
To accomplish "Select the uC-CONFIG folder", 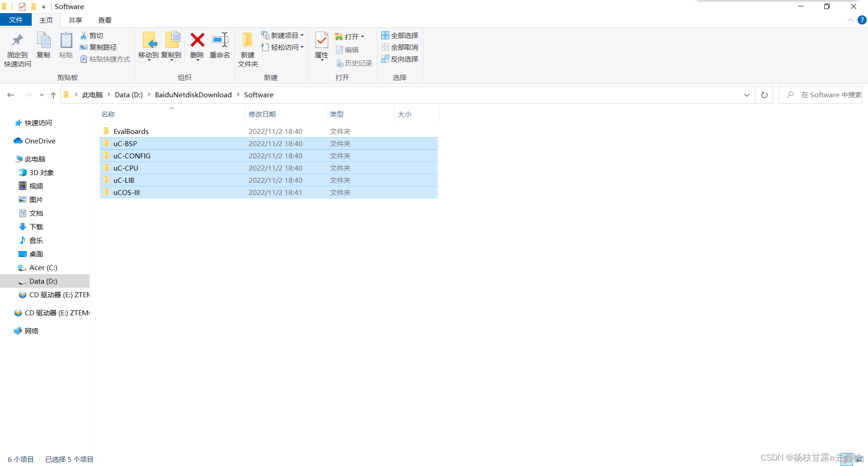I will (x=269, y=156).
